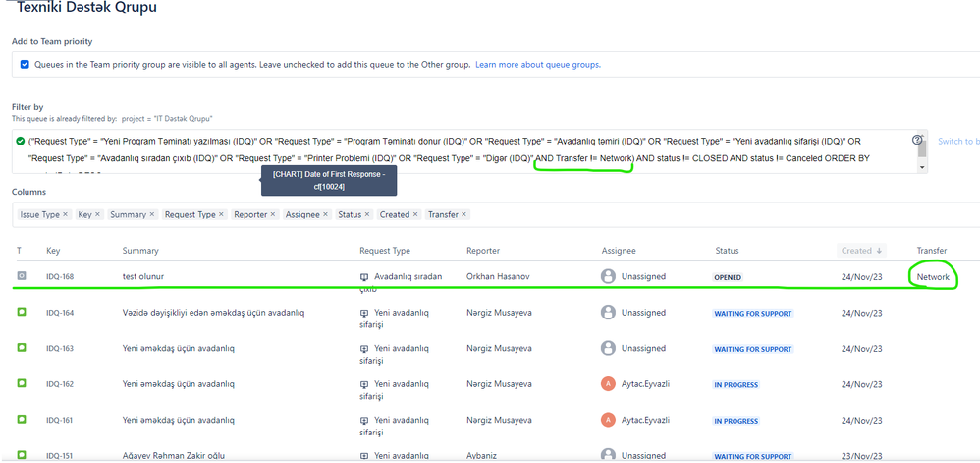Click the Status column header
This screenshot has width=980, height=463.
[x=727, y=251]
